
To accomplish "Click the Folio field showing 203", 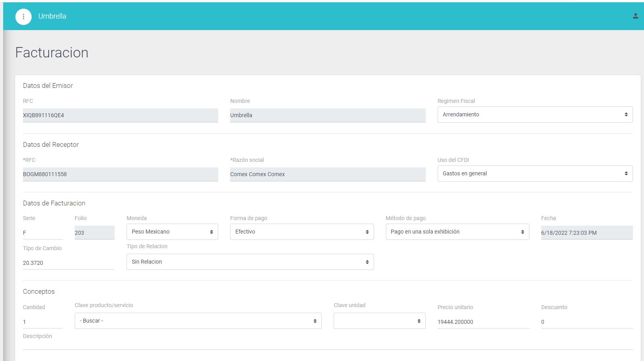I will click(x=94, y=233).
